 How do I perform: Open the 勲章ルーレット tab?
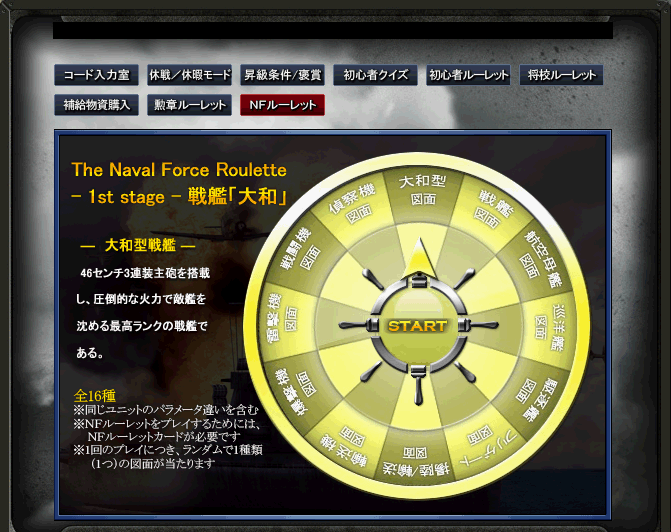[190, 105]
